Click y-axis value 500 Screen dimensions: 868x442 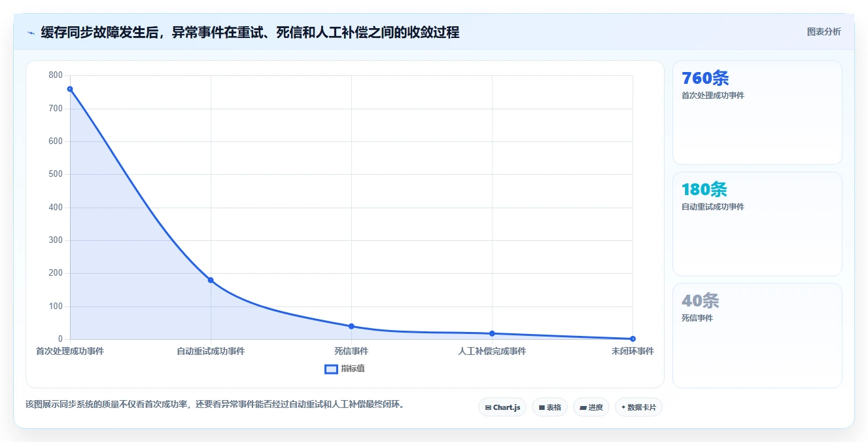(x=56, y=174)
